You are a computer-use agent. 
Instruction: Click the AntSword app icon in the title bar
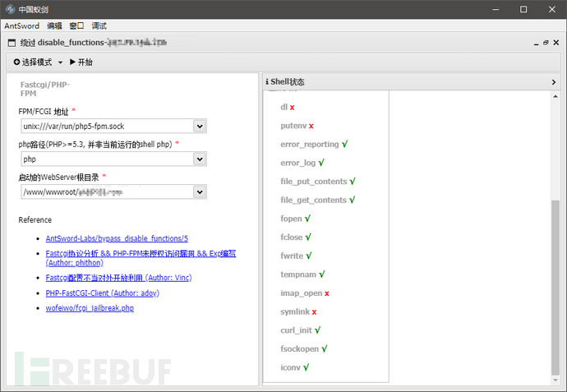tap(10, 9)
